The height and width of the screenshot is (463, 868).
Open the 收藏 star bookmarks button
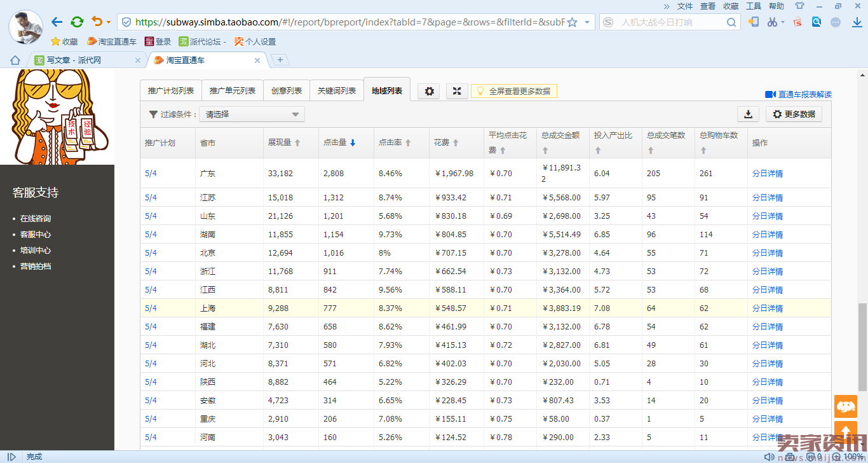click(64, 41)
